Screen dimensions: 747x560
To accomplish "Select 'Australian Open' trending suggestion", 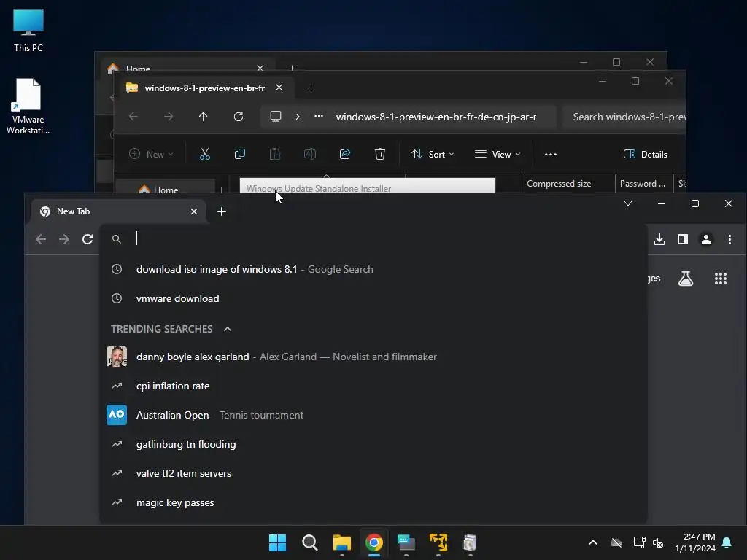I will [x=373, y=415].
